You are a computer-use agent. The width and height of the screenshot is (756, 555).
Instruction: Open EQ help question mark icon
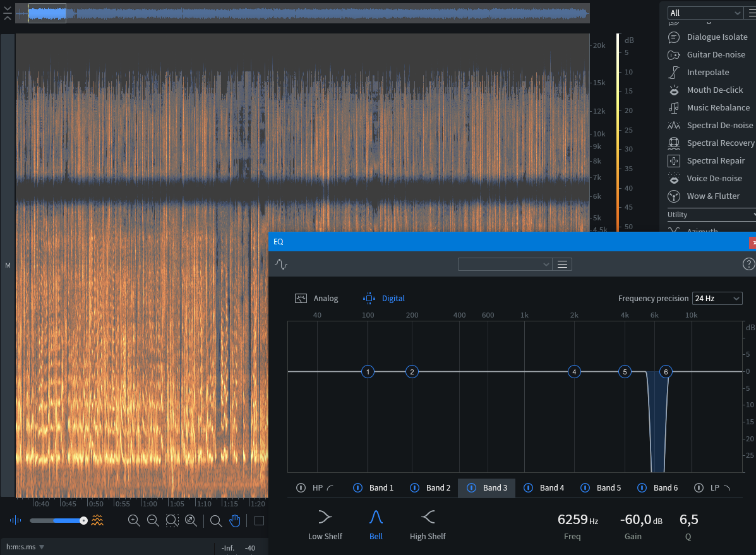coord(748,264)
